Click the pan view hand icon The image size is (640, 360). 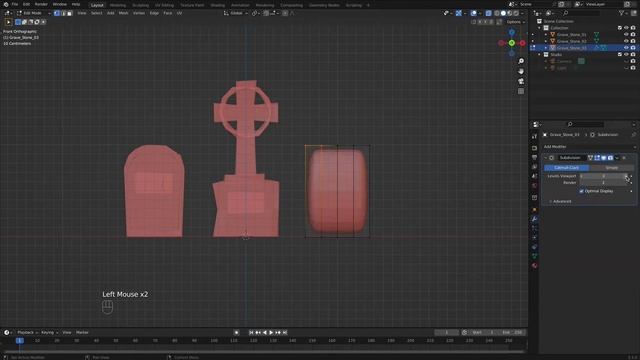(521, 71)
